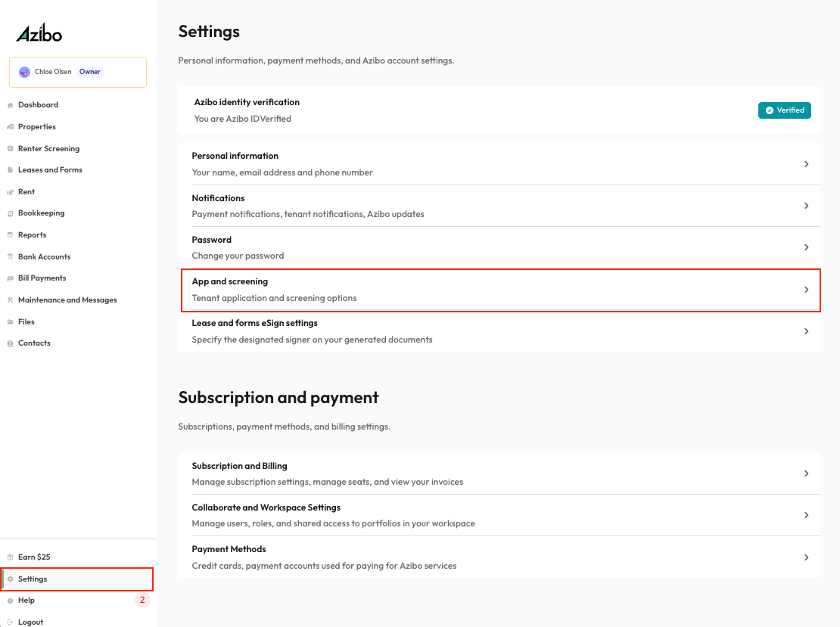The width and height of the screenshot is (840, 627).
Task: Click the Bank Accounts icon
Action: [10, 257]
